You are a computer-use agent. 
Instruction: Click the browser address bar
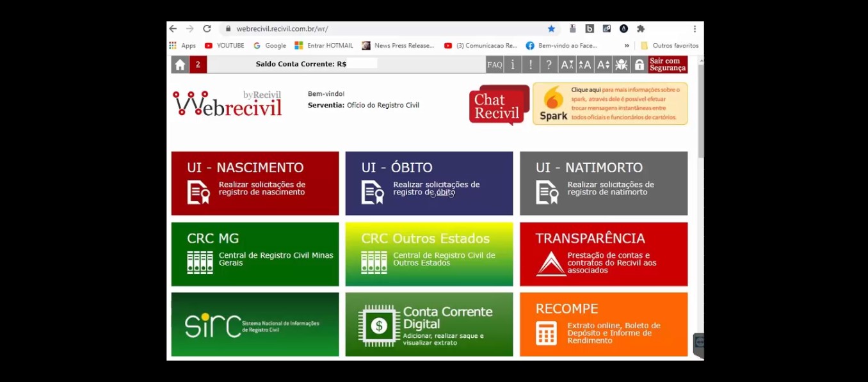pyautogui.click(x=384, y=29)
